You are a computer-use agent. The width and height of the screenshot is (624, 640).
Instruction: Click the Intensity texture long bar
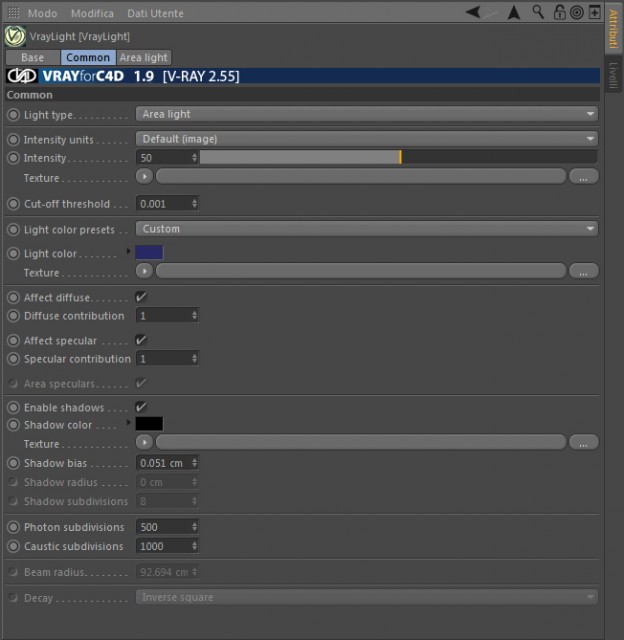(x=361, y=177)
